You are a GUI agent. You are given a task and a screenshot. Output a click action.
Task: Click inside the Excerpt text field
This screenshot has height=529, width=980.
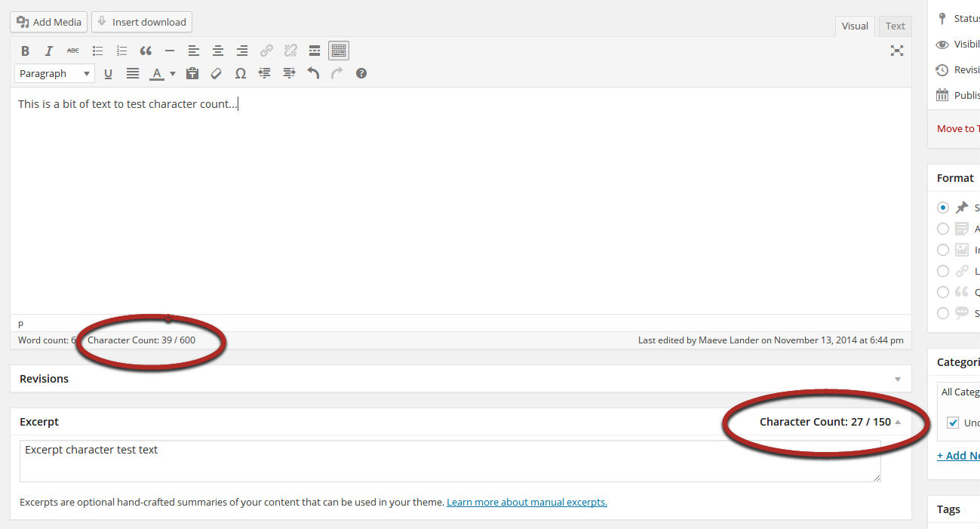point(450,460)
